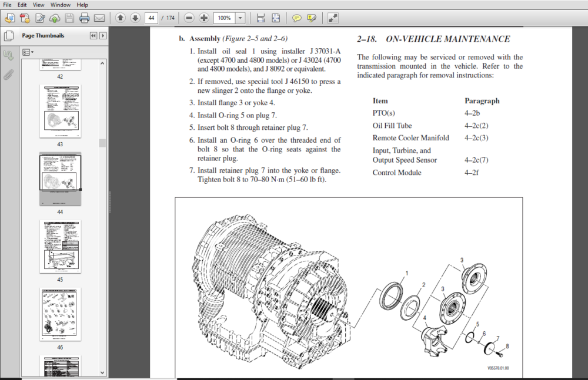Click paragraph reference '4–2b'
Image resolution: width=588 pixels, height=380 pixels.
[x=472, y=113]
